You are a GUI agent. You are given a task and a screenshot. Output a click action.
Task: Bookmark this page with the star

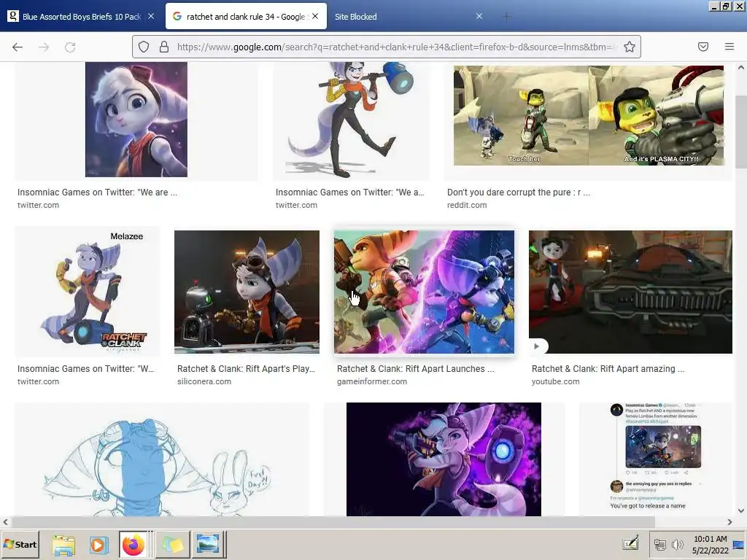(x=630, y=47)
